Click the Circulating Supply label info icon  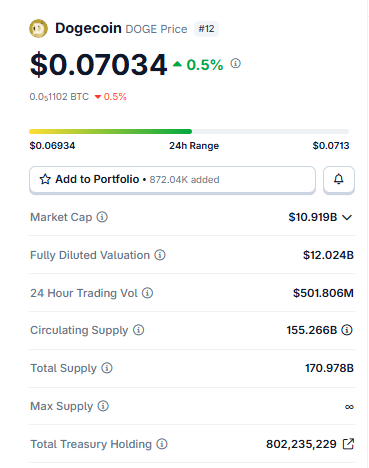(x=139, y=330)
